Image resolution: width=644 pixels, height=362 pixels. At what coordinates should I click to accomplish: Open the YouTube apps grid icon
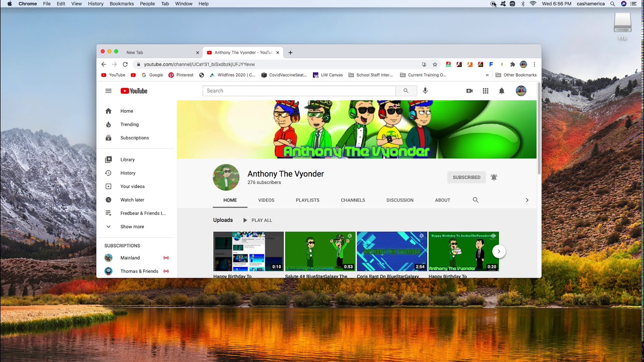486,91
